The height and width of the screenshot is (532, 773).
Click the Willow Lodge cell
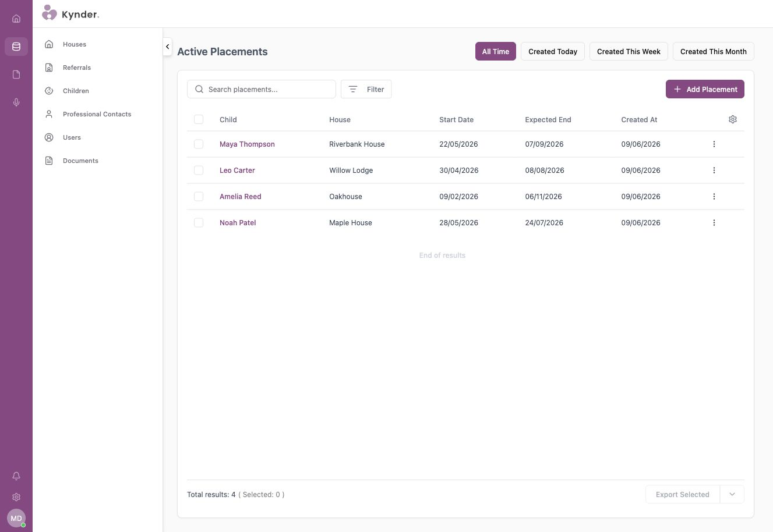(351, 170)
